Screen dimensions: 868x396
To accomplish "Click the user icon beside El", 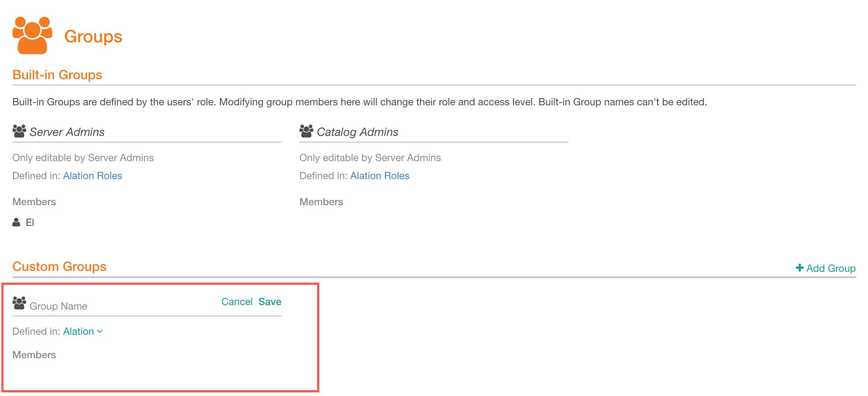I will click(16, 222).
